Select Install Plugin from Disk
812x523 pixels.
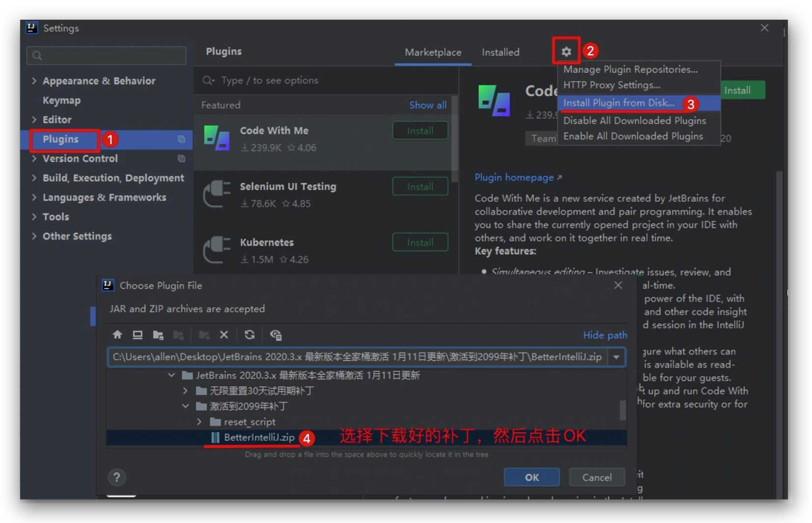point(639,103)
